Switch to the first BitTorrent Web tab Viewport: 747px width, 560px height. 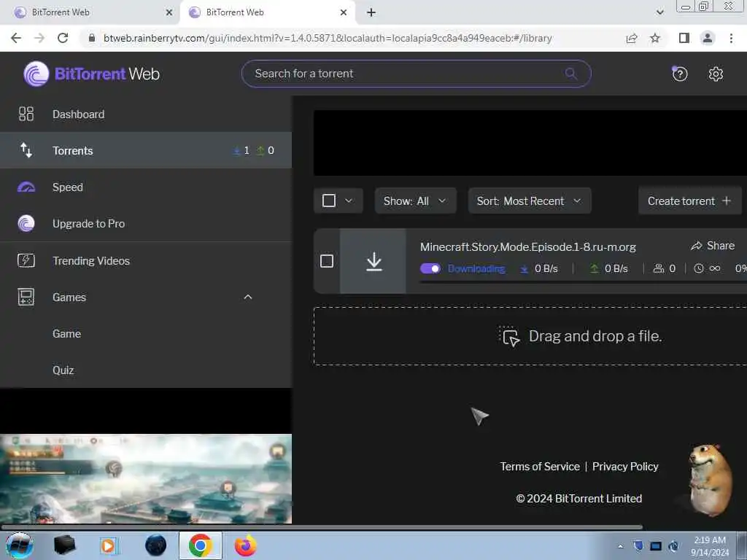(x=90, y=12)
